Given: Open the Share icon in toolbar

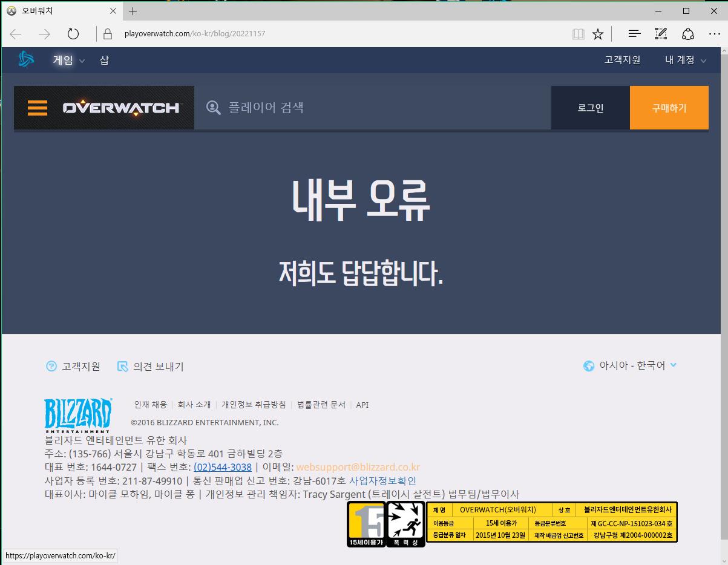Looking at the screenshot, I should tap(688, 34).
